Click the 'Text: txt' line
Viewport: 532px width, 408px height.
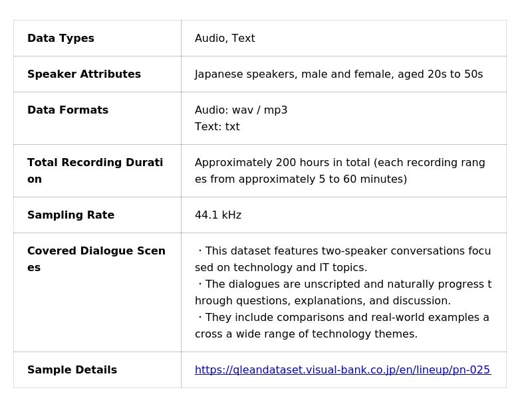tap(217, 127)
